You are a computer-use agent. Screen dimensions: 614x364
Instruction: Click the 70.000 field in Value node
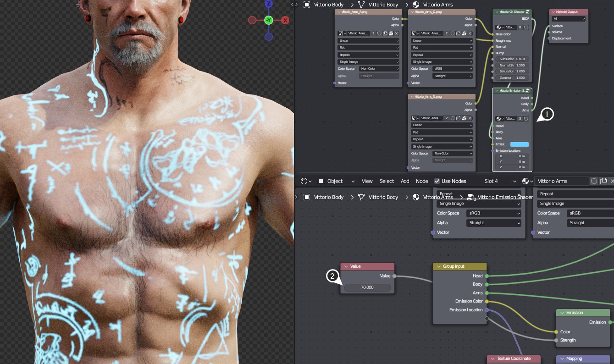tap(367, 287)
